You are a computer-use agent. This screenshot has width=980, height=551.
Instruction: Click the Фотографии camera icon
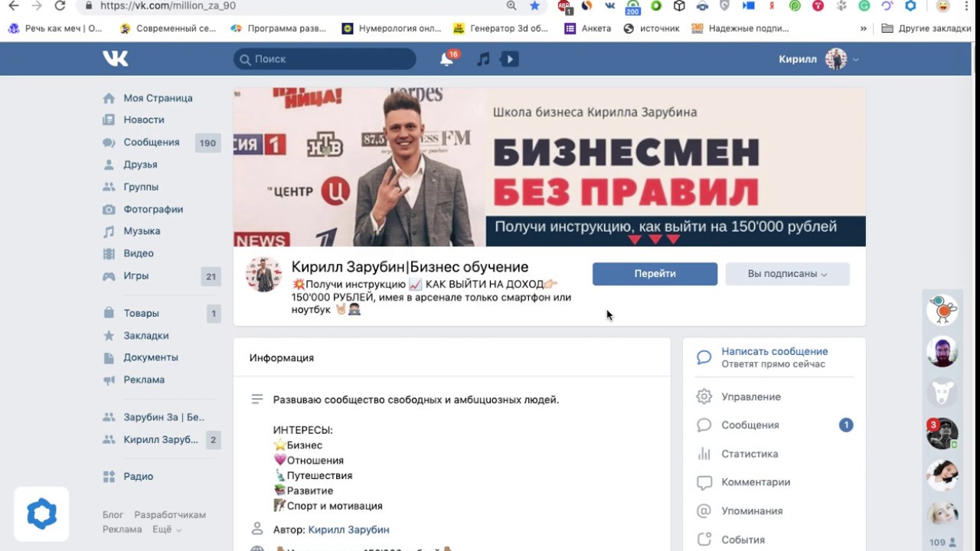[109, 209]
